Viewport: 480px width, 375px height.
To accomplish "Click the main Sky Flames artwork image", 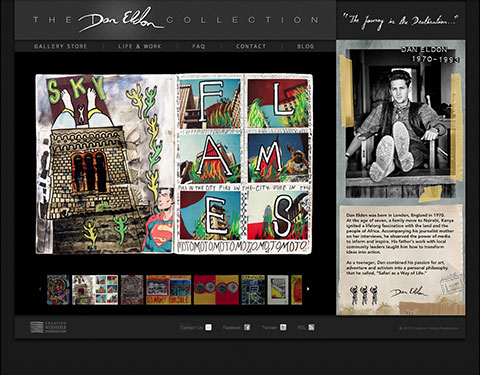I will (174, 164).
